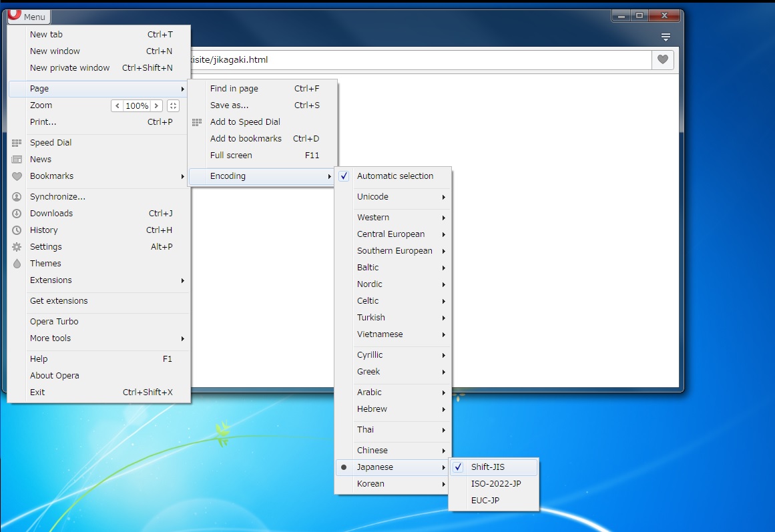Open the Japanese encoding submenu
Screen dimensions: 775x532
pos(393,467)
